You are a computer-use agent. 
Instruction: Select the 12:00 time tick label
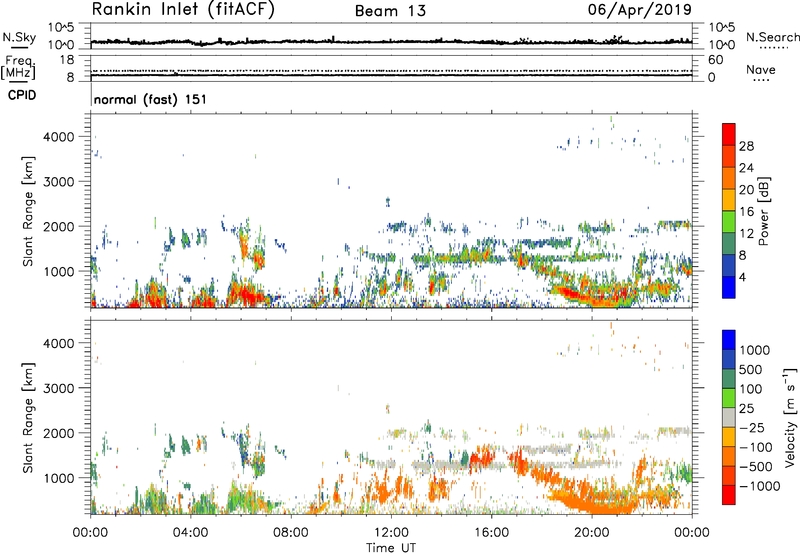tap(391, 533)
